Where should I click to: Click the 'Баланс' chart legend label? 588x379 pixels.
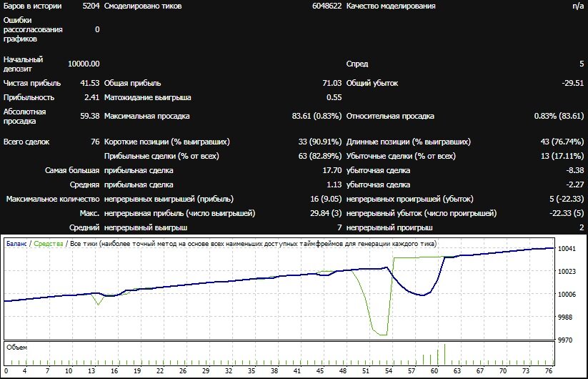(16, 244)
